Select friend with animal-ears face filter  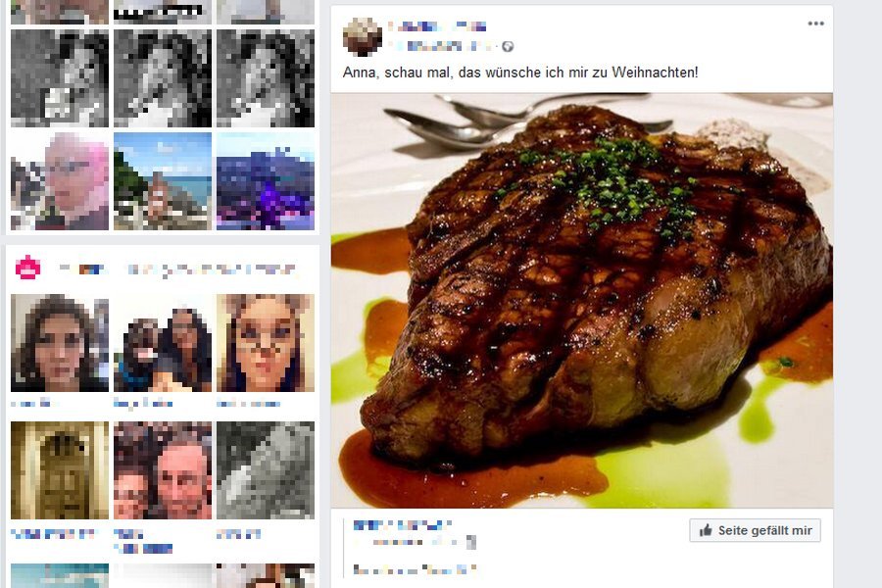click(266, 343)
